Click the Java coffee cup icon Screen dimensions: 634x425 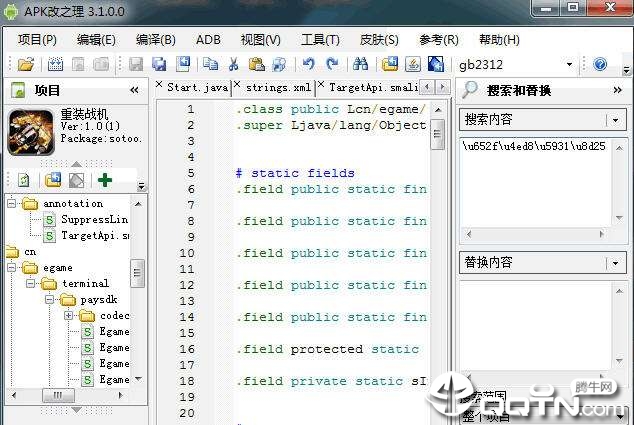(x=413, y=64)
